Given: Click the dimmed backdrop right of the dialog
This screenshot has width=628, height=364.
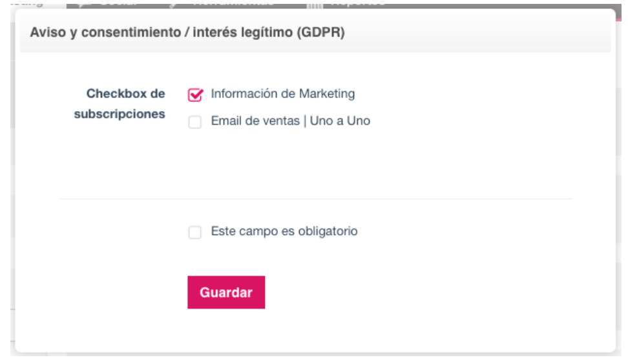Looking at the screenshot, I should (619, 180).
